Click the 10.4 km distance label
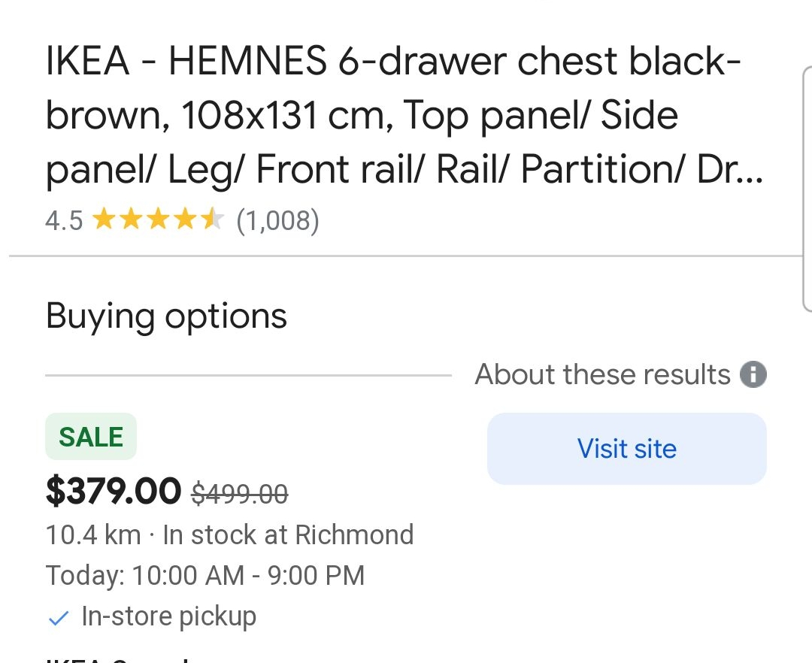Screen dimensions: 812x663 [93, 534]
